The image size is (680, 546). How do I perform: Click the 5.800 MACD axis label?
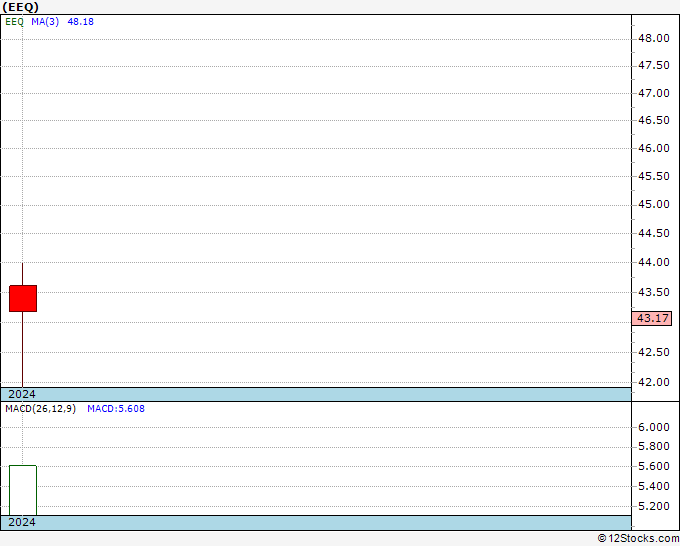coord(654,447)
